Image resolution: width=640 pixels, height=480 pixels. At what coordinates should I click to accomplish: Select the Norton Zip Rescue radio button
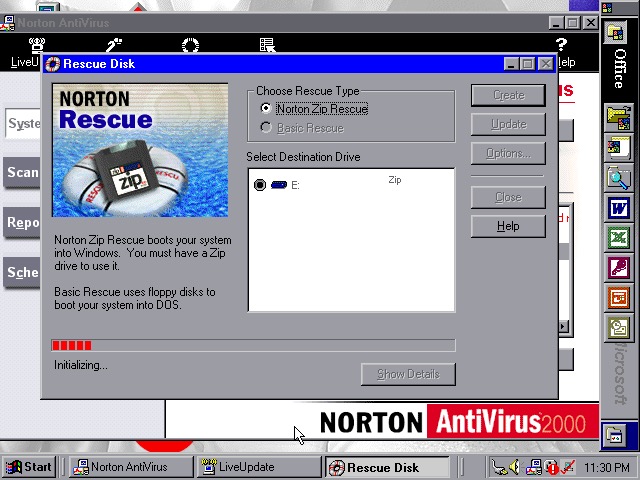point(265,109)
